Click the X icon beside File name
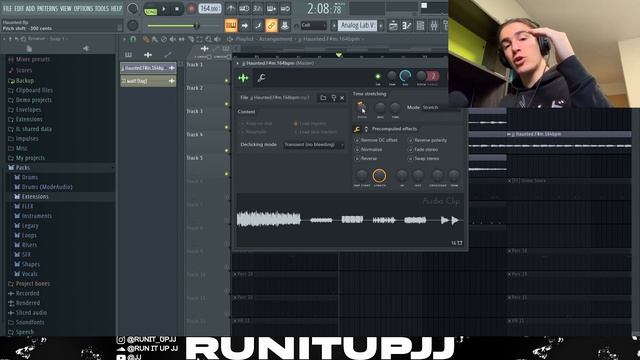 [x=342, y=98]
